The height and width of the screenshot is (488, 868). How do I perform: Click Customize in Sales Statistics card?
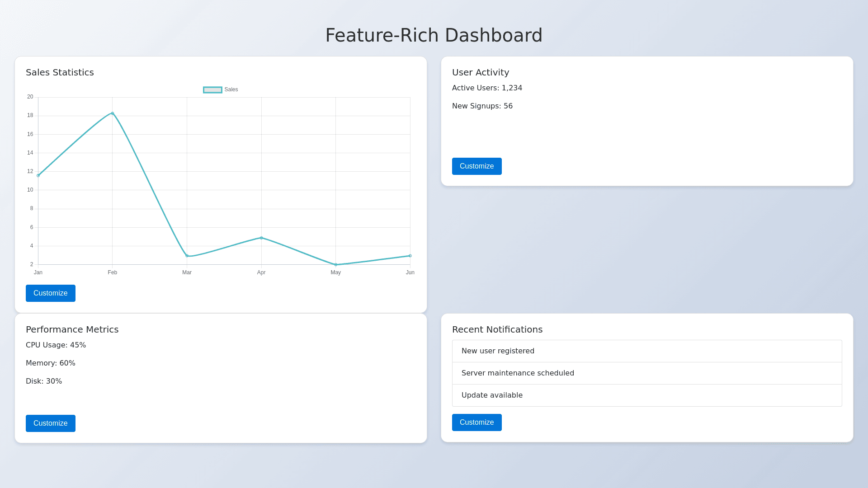pos(50,293)
